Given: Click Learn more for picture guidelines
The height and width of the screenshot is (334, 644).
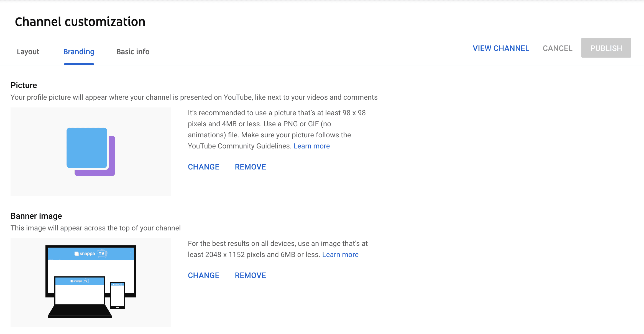Looking at the screenshot, I should [x=312, y=146].
